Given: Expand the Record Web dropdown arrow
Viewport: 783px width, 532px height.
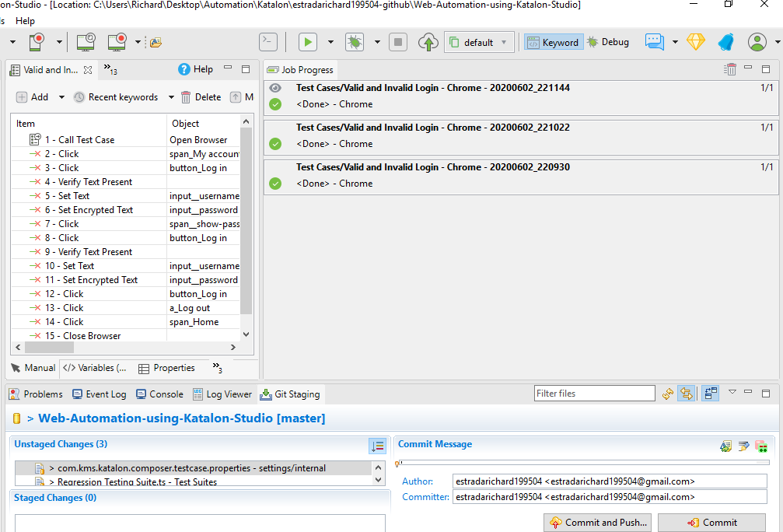Looking at the screenshot, I should tap(138, 42).
